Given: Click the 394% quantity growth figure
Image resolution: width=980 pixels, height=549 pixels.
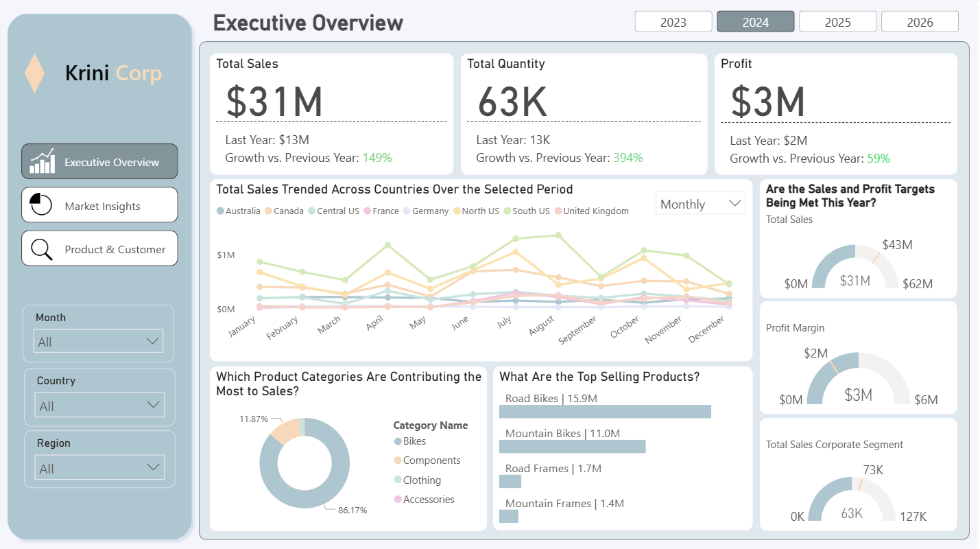Looking at the screenshot, I should pyautogui.click(x=628, y=158).
